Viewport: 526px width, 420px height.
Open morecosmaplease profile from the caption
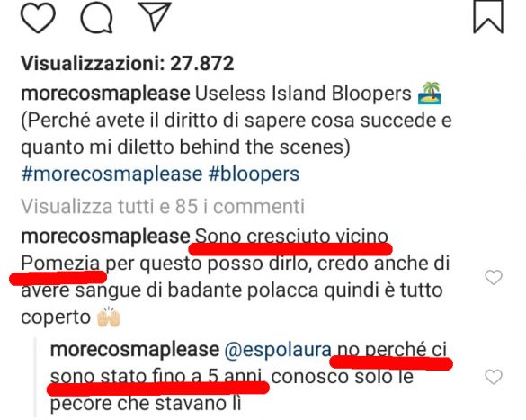point(105,94)
